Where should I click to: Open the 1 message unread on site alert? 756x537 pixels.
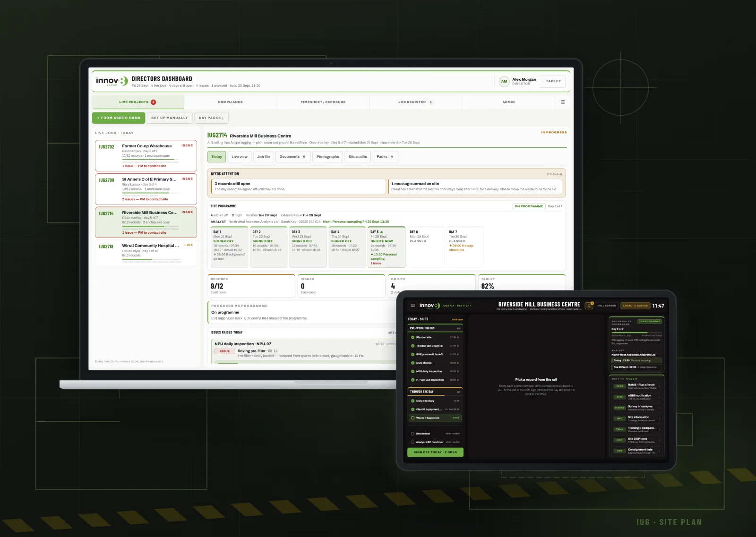pos(476,186)
